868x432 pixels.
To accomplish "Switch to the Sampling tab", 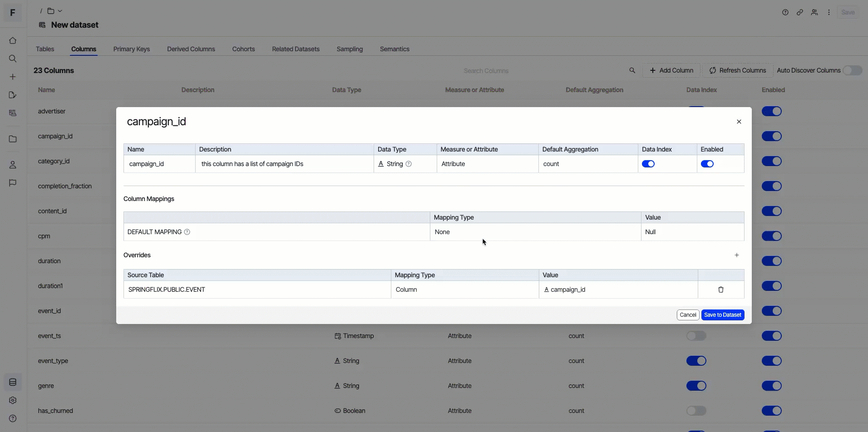I will (x=350, y=49).
